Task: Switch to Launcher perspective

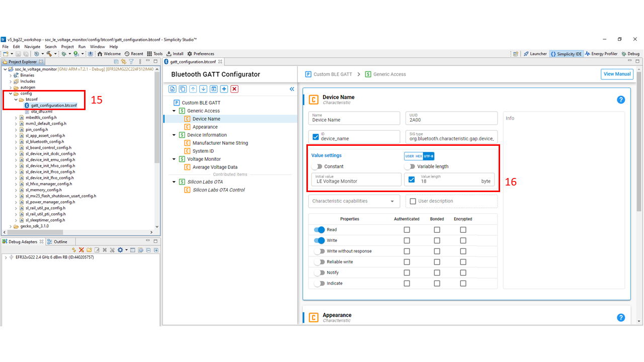Action: [x=535, y=54]
